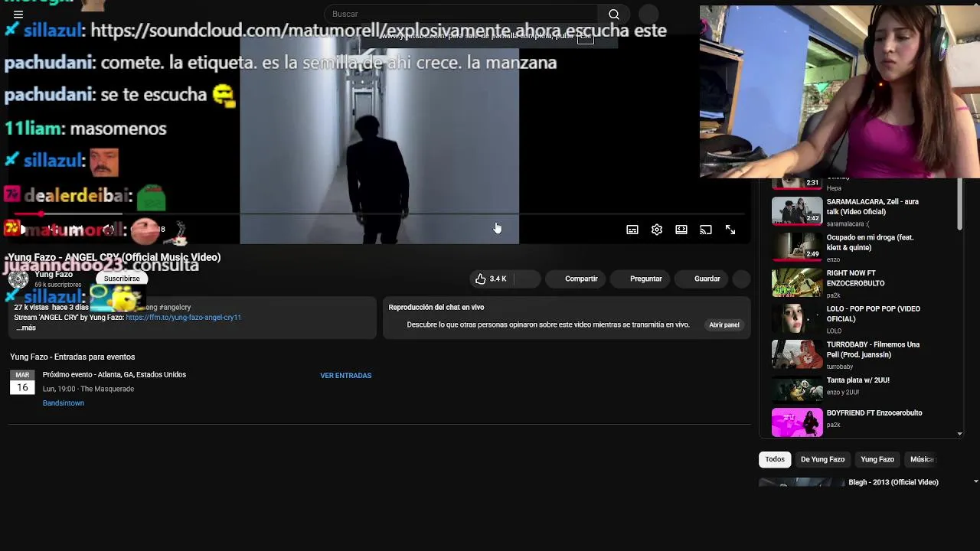The width and height of the screenshot is (980, 551).
Task: Click the video title Yung Fazo - ANGEL CRY
Action: coord(114,257)
